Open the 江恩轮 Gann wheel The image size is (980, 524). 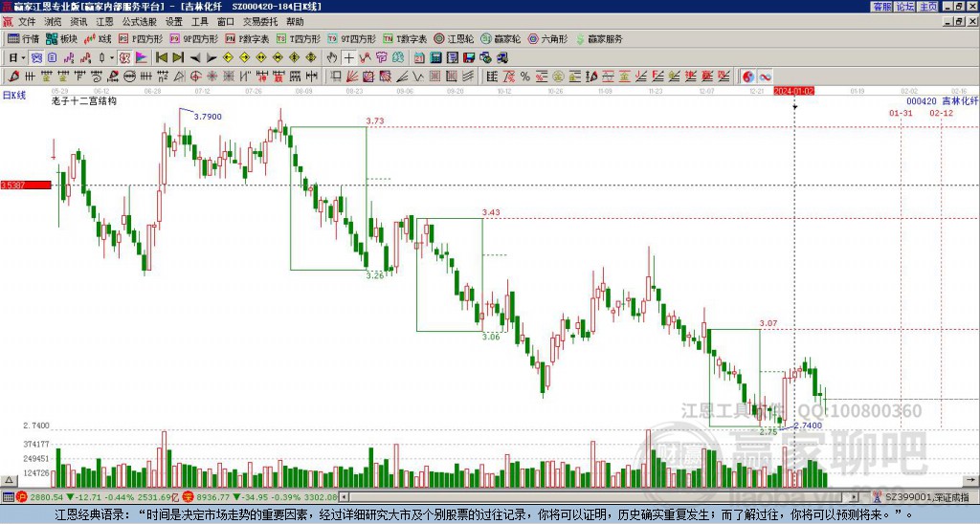tap(455, 38)
